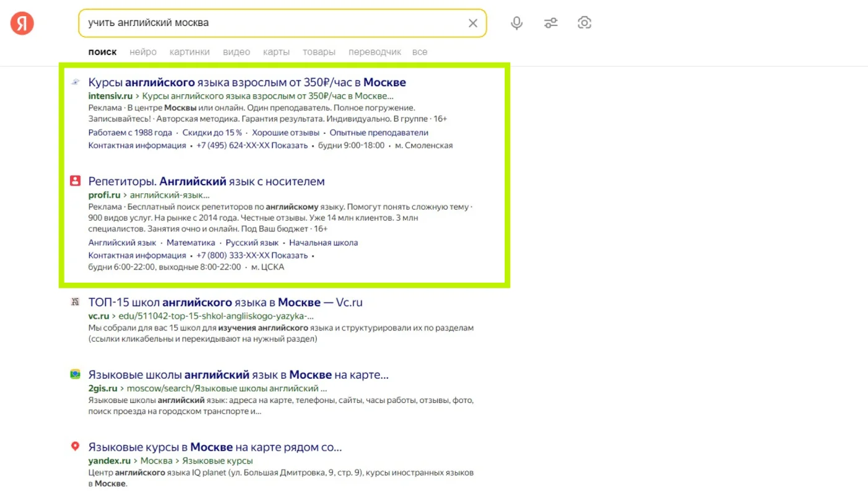Image resolution: width=868 pixels, height=491 pixels.
Task: Open the Yandex logo home link
Action: tap(22, 24)
